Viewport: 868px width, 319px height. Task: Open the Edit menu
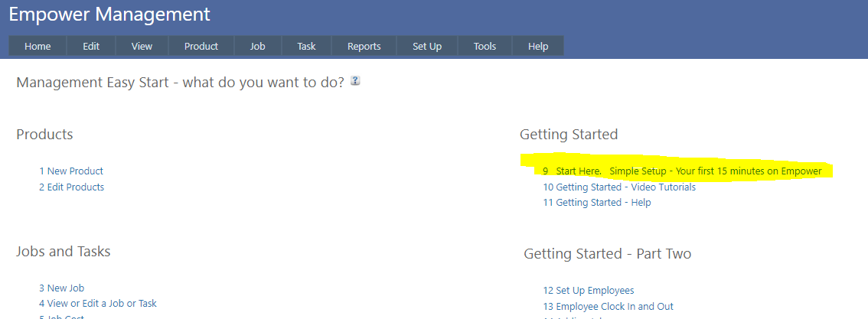coord(91,46)
